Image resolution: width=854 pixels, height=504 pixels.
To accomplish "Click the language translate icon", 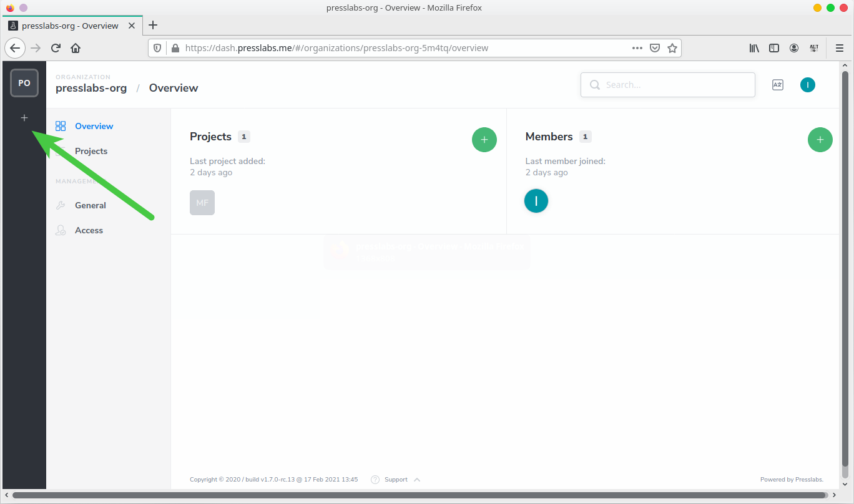I will pyautogui.click(x=778, y=85).
